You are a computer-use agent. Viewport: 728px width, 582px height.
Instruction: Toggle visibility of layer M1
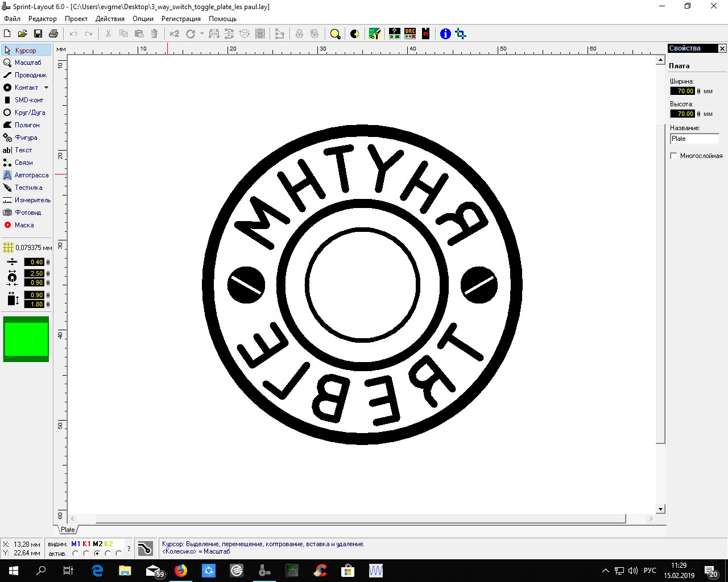[x=76, y=544]
